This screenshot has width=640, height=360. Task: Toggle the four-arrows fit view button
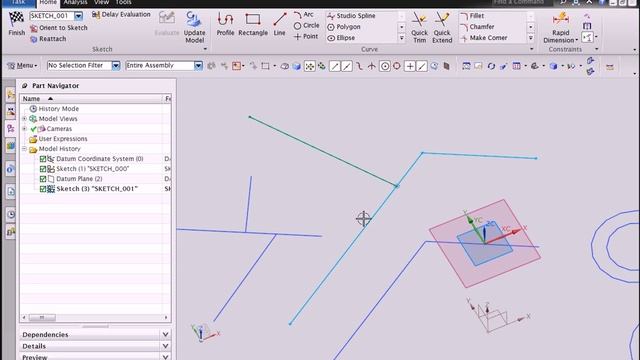309,66
